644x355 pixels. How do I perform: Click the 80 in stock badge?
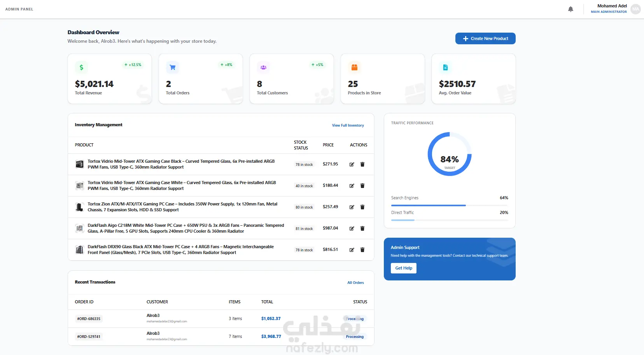tap(304, 207)
